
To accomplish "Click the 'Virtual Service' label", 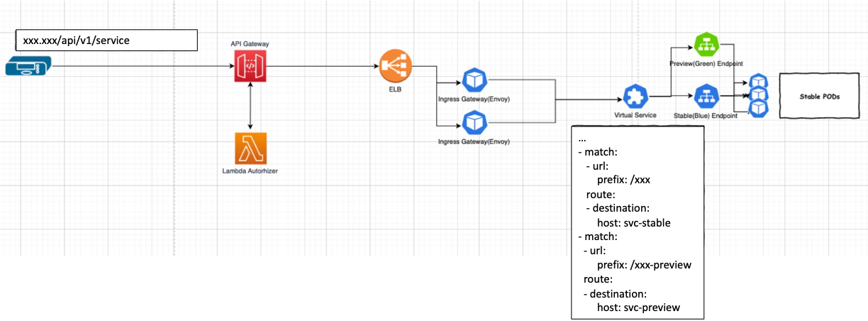I will (634, 114).
